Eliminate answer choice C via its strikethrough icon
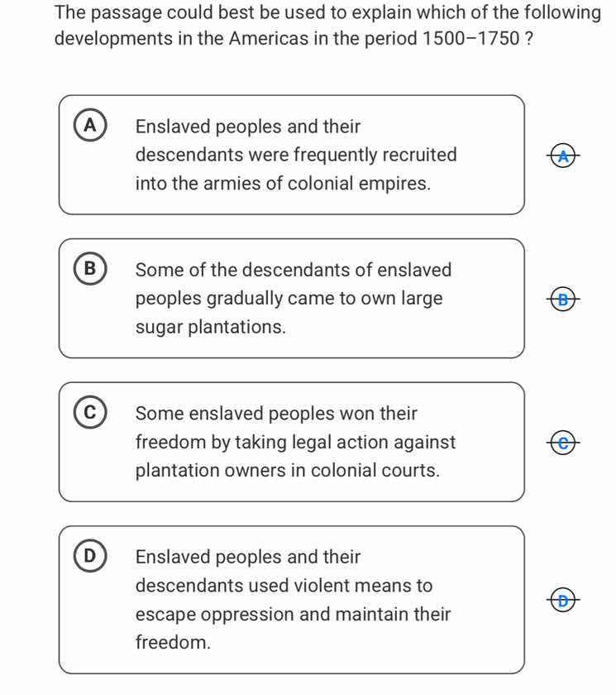The image size is (616, 695). point(561,443)
